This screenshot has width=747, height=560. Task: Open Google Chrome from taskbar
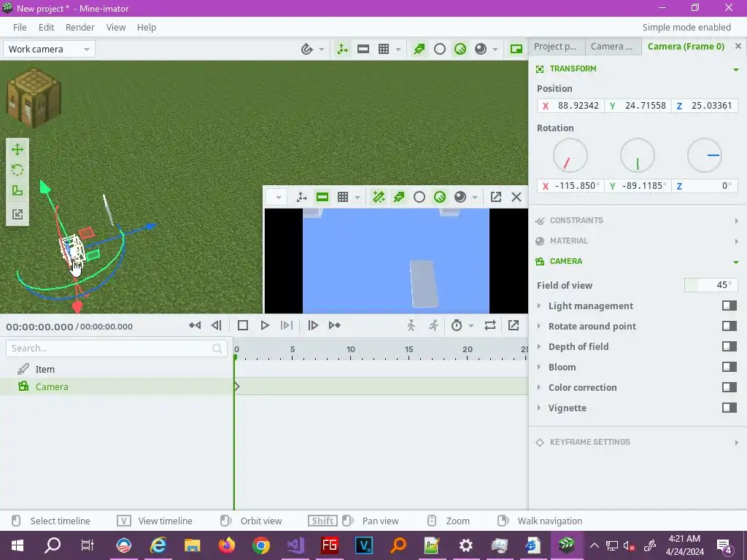[x=261, y=545]
